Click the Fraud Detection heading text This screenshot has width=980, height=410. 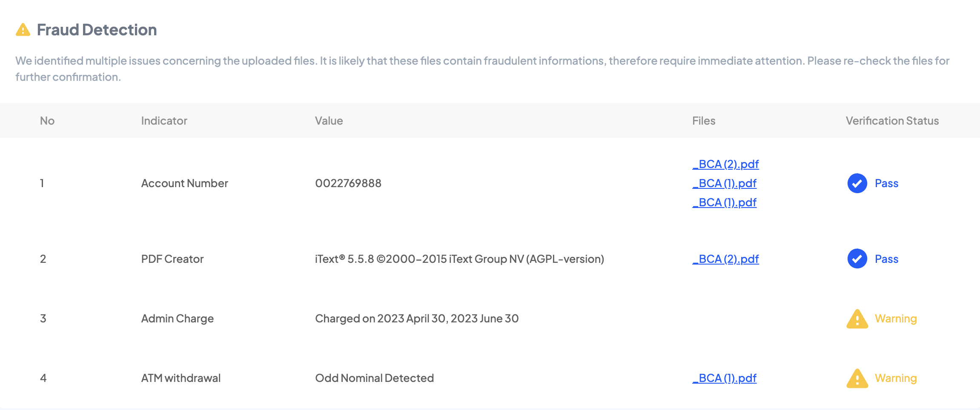pyautogui.click(x=97, y=30)
